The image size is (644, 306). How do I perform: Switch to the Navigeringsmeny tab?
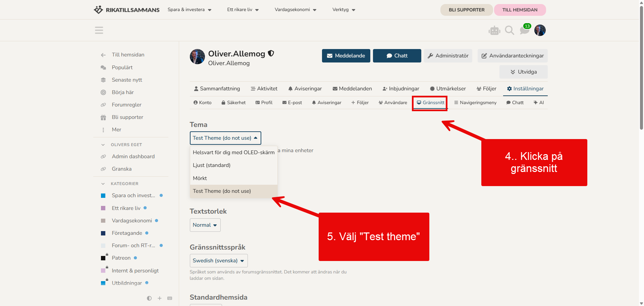(475, 103)
